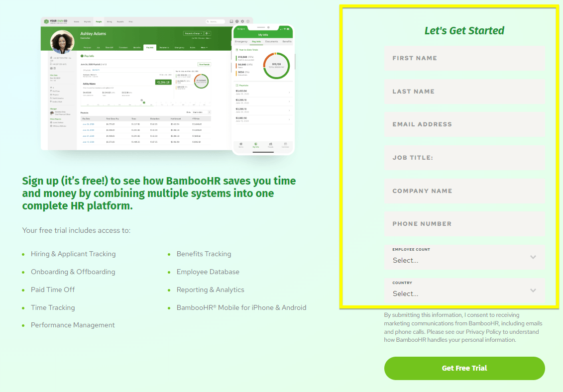The width and height of the screenshot is (563, 392).
Task: Focus the Last Name field
Action: click(464, 92)
